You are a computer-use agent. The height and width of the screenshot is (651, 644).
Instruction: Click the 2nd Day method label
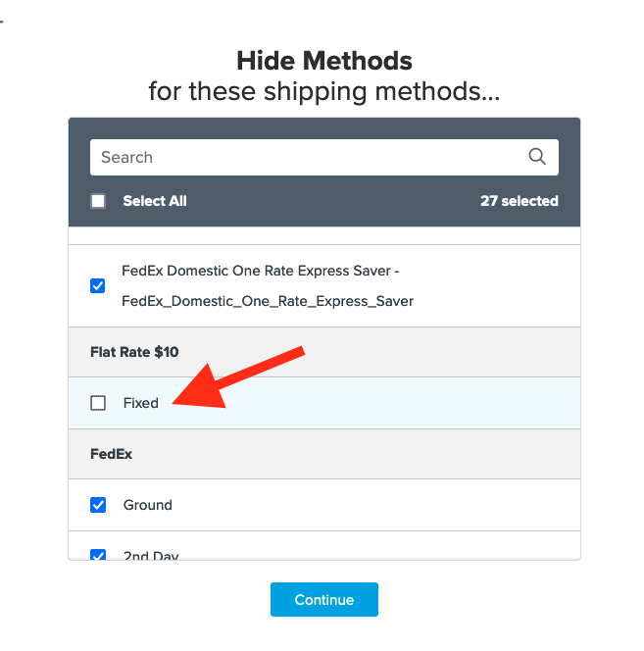point(151,555)
